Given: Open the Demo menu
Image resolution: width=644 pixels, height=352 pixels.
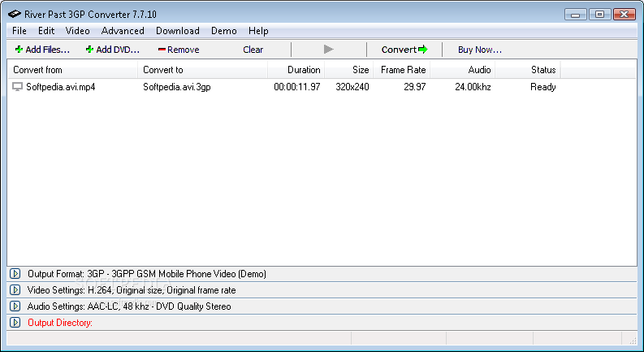Looking at the screenshot, I should [224, 31].
